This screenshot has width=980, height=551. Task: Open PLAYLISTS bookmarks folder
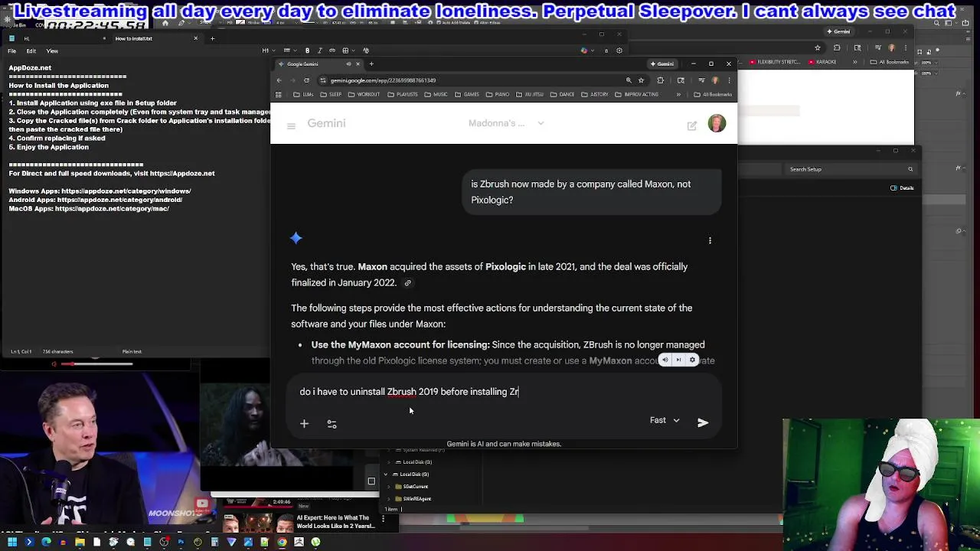403,94
